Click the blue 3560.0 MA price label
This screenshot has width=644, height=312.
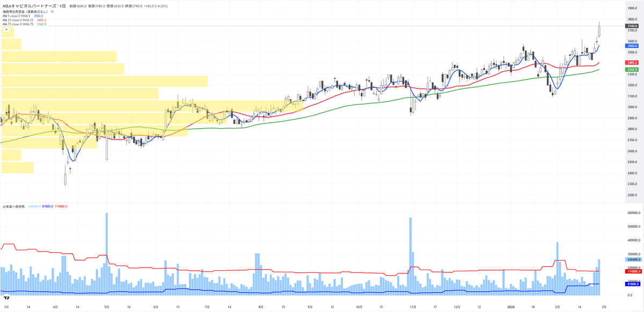tap(632, 46)
